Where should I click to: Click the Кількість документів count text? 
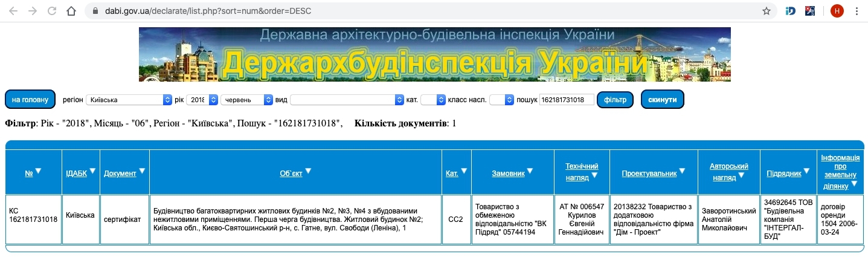coord(405,123)
